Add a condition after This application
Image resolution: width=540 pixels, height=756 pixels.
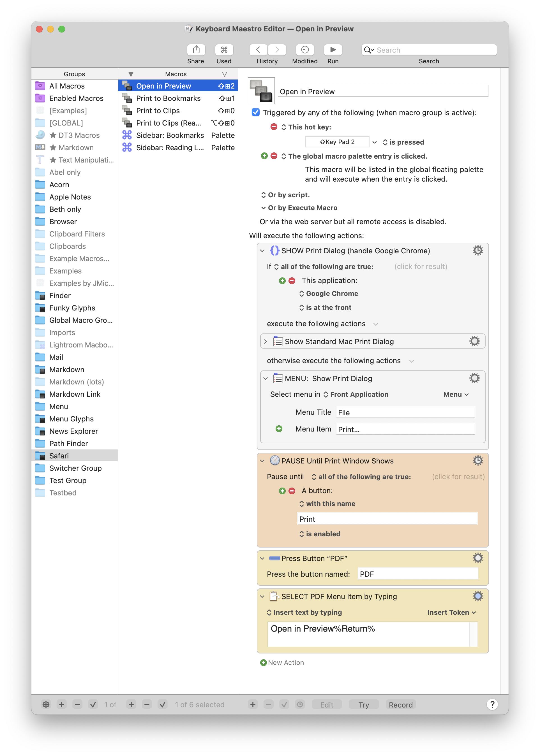[282, 281]
